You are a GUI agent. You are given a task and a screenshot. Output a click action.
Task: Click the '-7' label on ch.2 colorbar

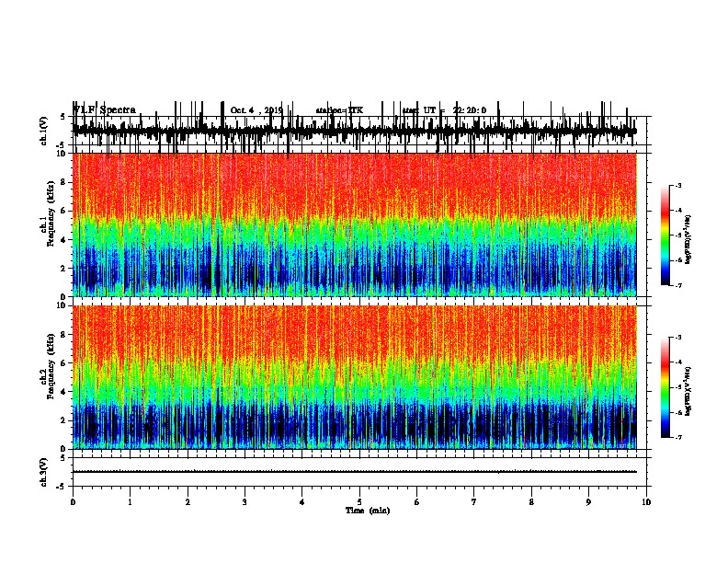coord(677,437)
